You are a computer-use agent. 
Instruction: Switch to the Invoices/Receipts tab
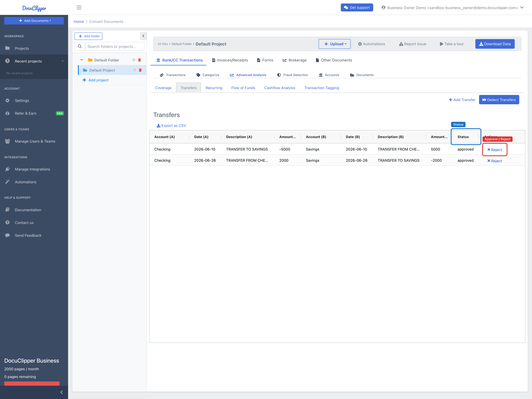(230, 60)
